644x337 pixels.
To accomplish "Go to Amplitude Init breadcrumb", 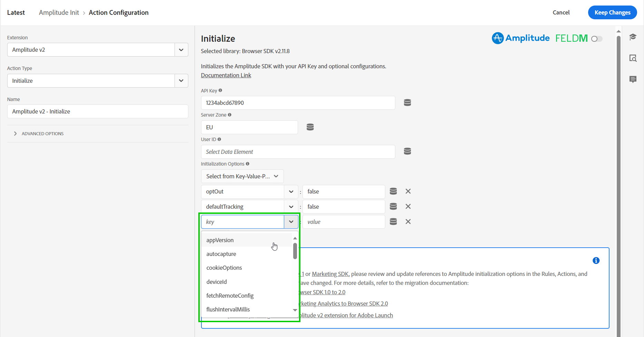I will click(59, 12).
